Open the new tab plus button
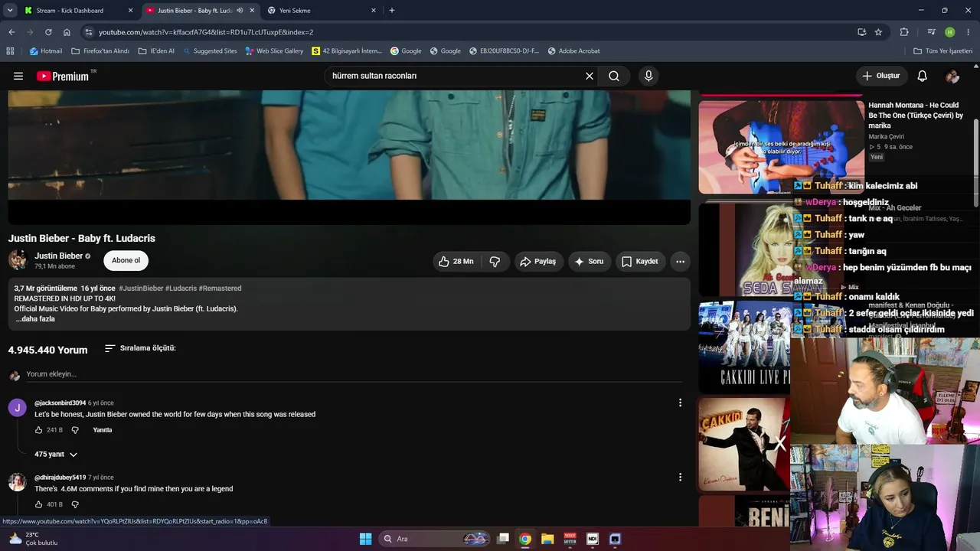980x551 pixels. pyautogui.click(x=392, y=11)
